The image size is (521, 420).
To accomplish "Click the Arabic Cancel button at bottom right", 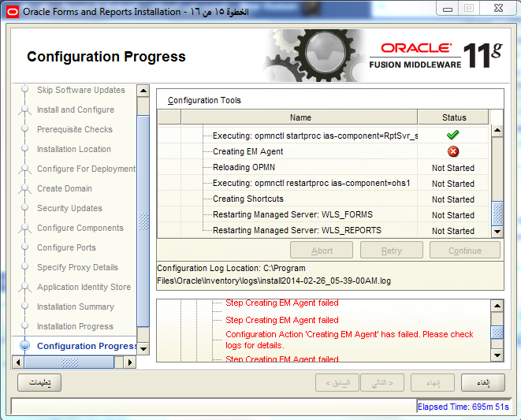I will [x=482, y=383].
